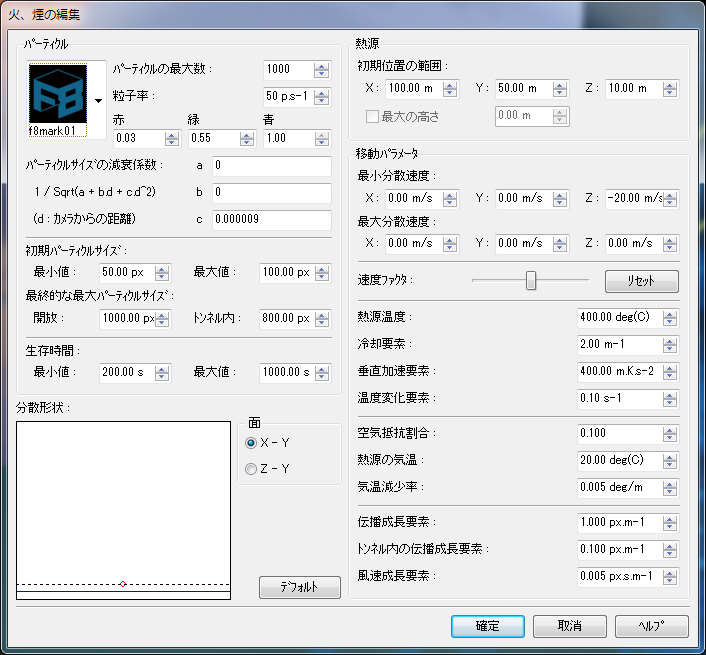706x655 pixels.
Task: Click the 取消 cancel button
Action: click(570, 626)
